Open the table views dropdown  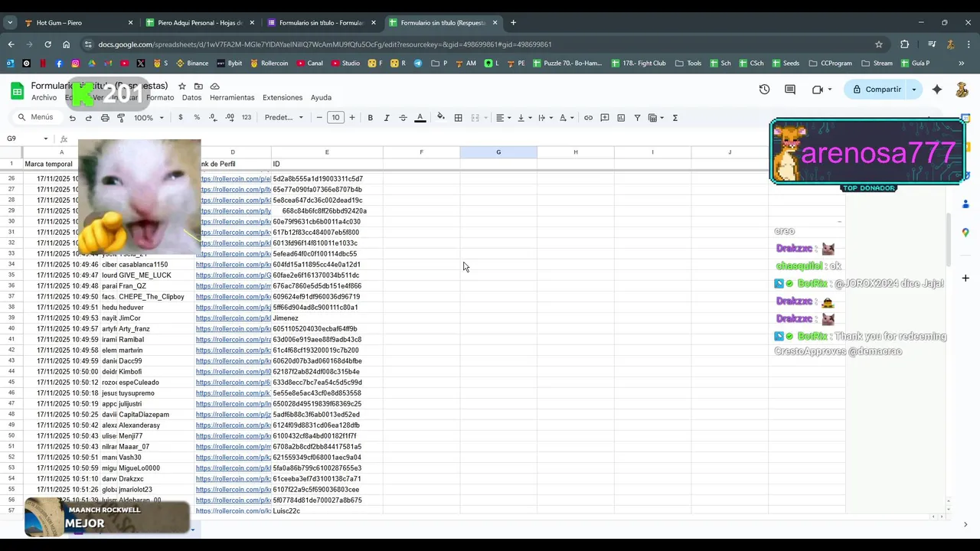coord(656,118)
